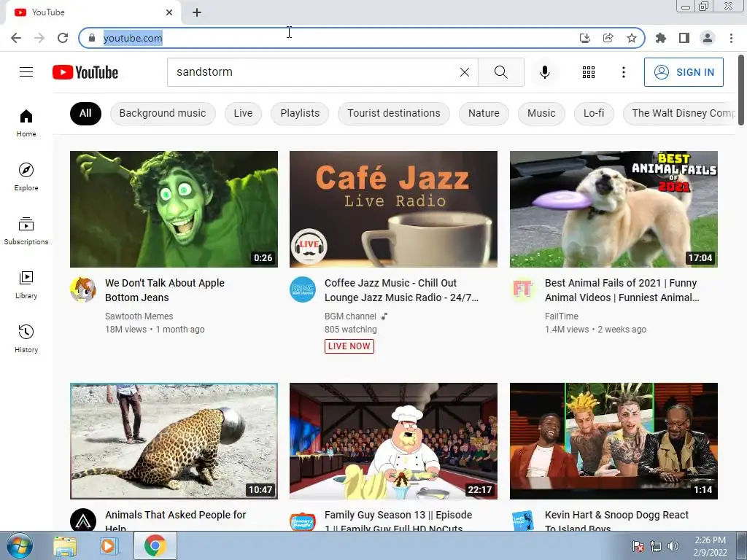The image size is (747, 560).
Task: Clear the sandstorm search text with X
Action: [x=465, y=72]
